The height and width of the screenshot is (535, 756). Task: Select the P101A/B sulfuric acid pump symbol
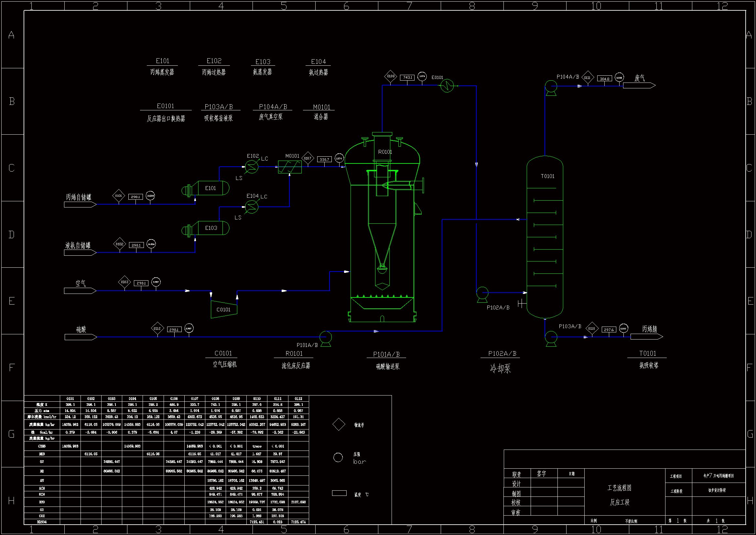[326, 338]
